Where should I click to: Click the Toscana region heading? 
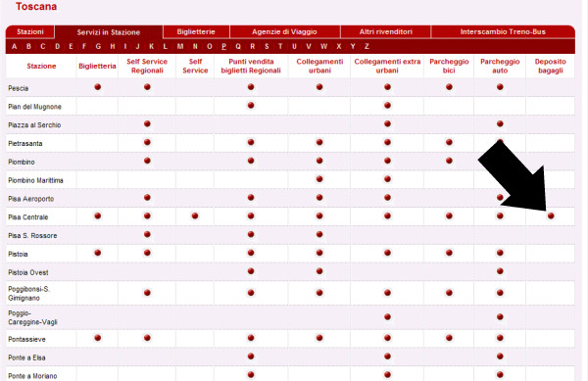[x=36, y=7]
